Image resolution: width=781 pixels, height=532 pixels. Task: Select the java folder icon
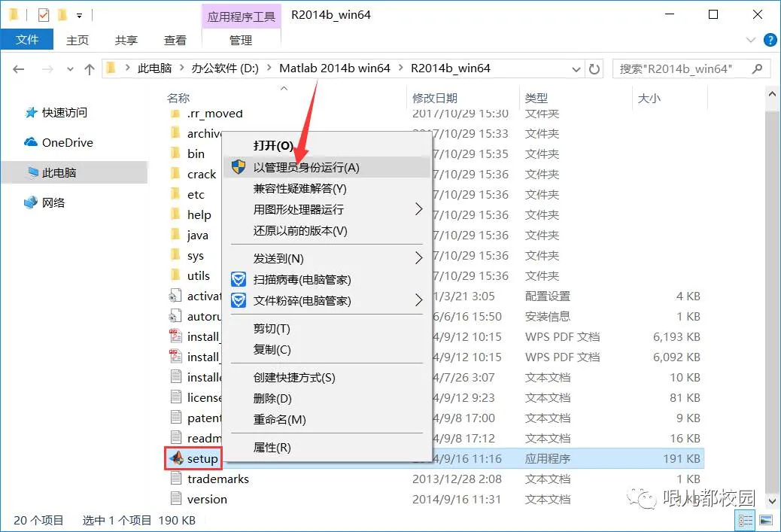click(x=175, y=234)
